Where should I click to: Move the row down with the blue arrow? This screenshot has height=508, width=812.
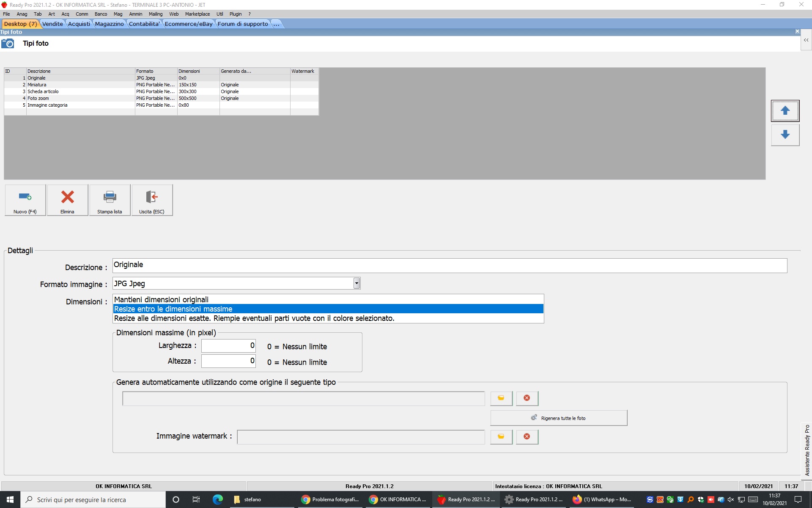[785, 135]
